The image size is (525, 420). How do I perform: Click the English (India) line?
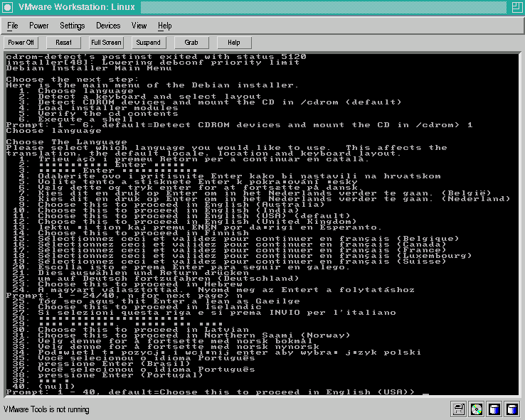(156, 210)
